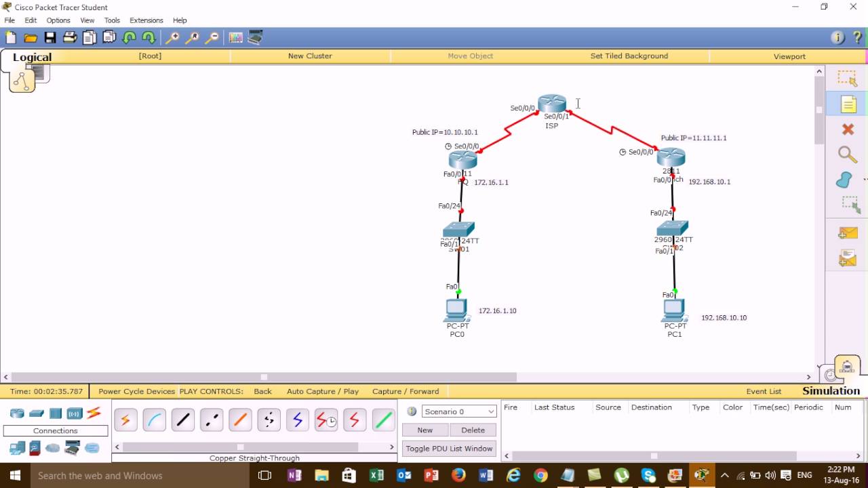Image resolution: width=868 pixels, height=488 pixels.
Task: Choose the Phone cable connection
Action: (269, 420)
